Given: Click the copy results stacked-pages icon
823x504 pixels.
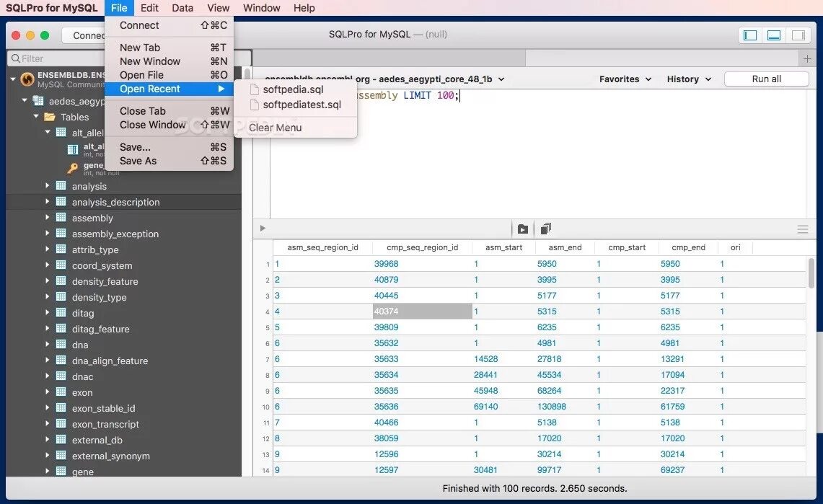Looking at the screenshot, I should tap(546, 229).
